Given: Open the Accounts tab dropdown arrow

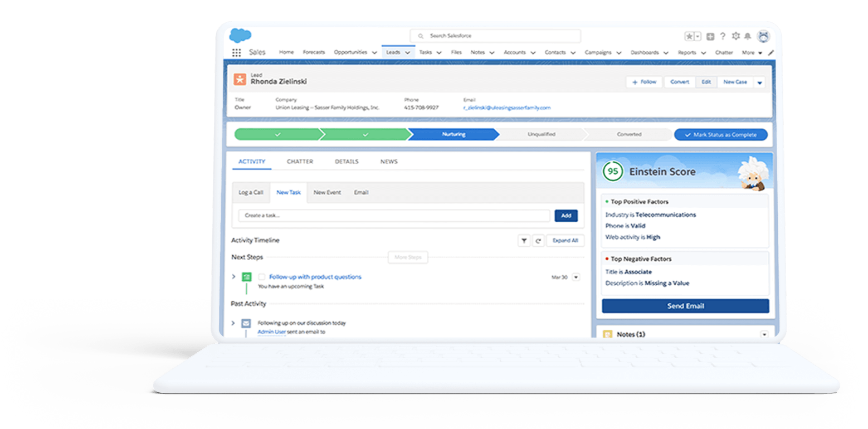Looking at the screenshot, I should pos(533,52).
